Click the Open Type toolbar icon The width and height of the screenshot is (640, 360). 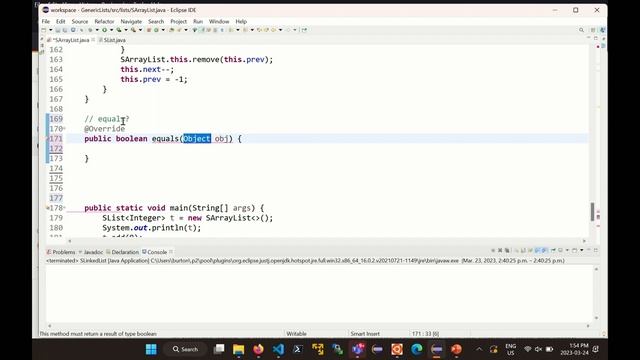171,30
